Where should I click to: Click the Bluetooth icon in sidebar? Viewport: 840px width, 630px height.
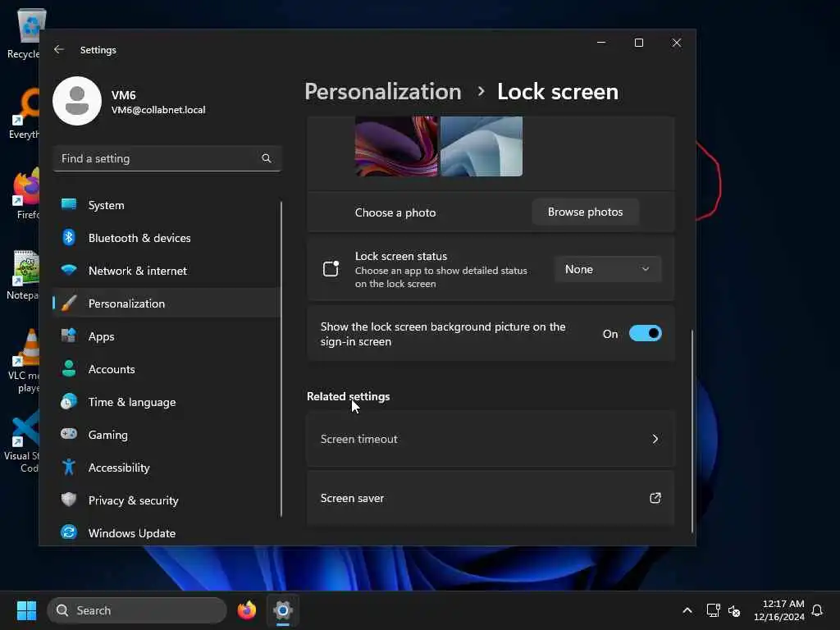pos(69,237)
